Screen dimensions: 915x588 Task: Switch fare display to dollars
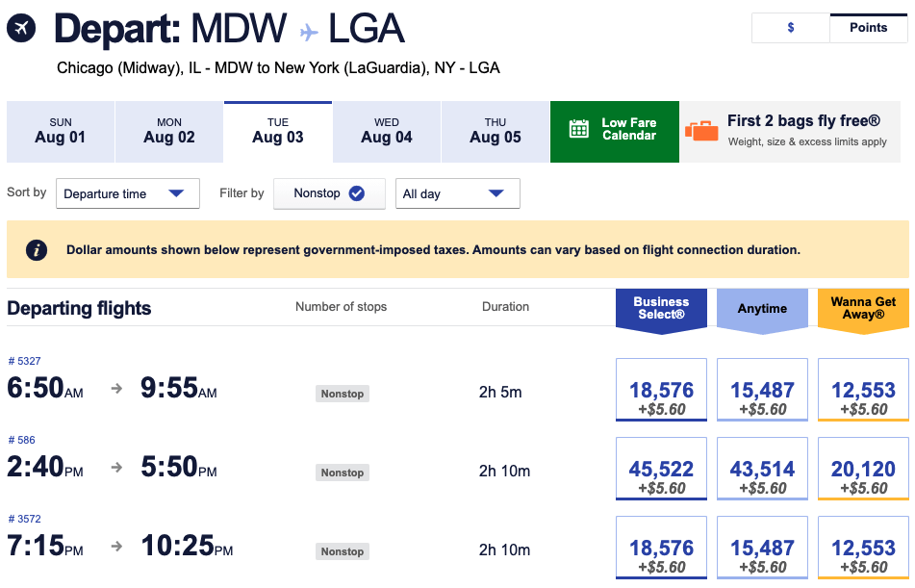[791, 28]
